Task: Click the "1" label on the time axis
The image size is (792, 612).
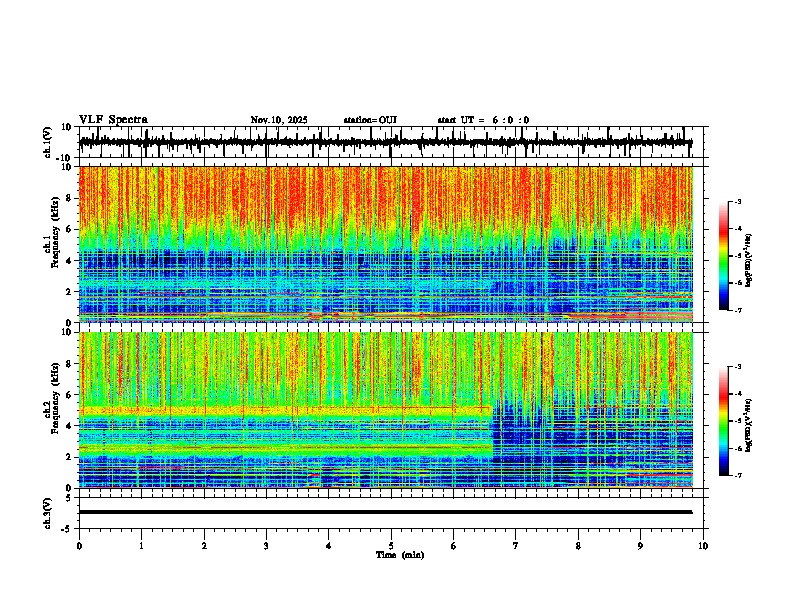Action: point(141,546)
